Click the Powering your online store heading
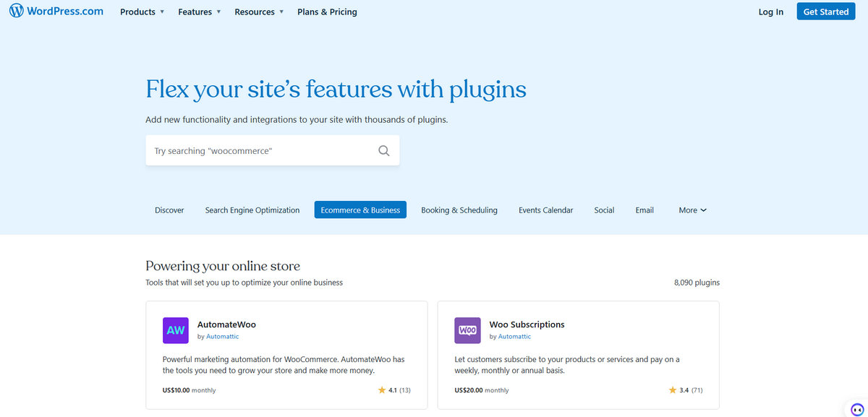 tap(223, 266)
